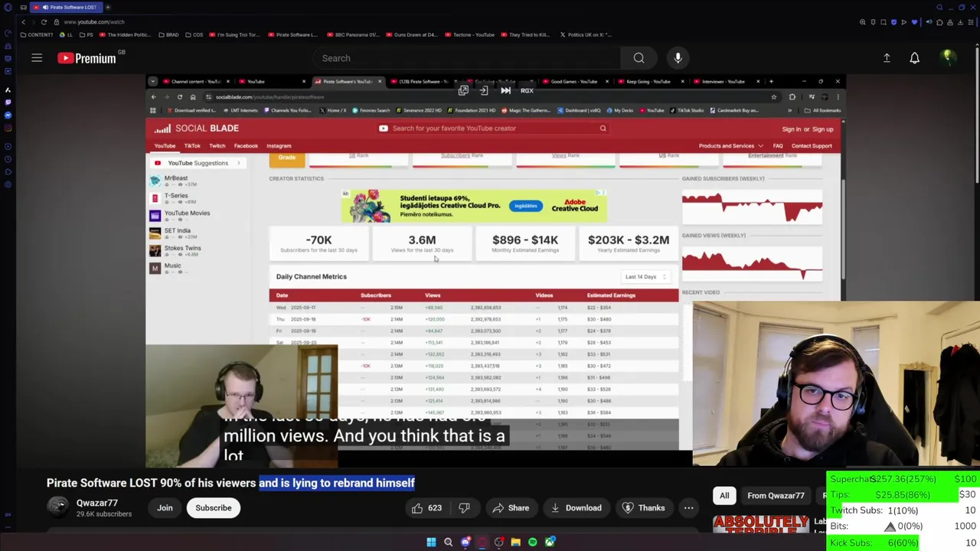Open 'Politics UK on X' bookmark
Viewport: 980px width, 551px height.
tap(586, 34)
